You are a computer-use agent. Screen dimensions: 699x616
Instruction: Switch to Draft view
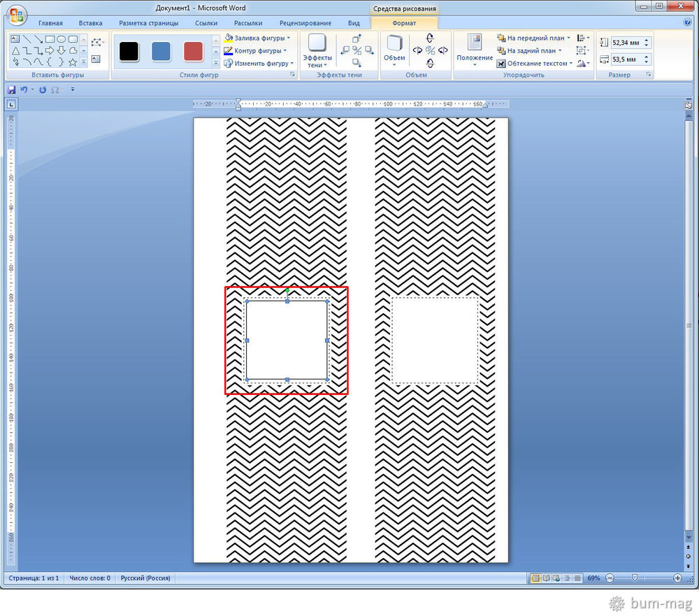click(x=578, y=578)
